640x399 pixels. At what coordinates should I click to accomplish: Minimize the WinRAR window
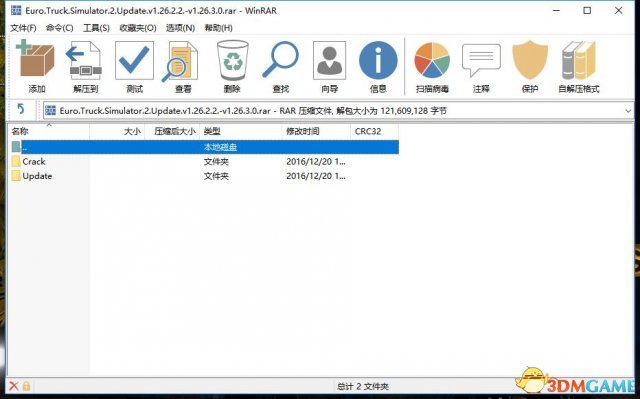tap(556, 11)
